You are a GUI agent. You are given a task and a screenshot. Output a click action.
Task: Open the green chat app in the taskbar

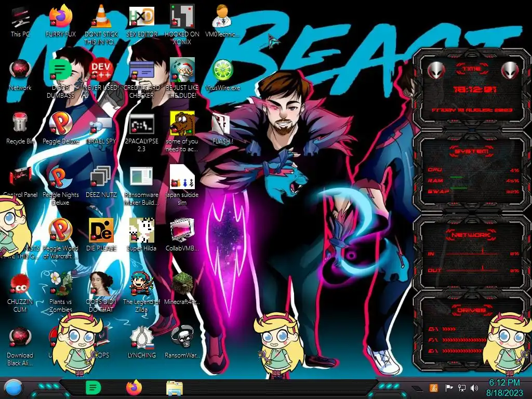pyautogui.click(x=94, y=388)
